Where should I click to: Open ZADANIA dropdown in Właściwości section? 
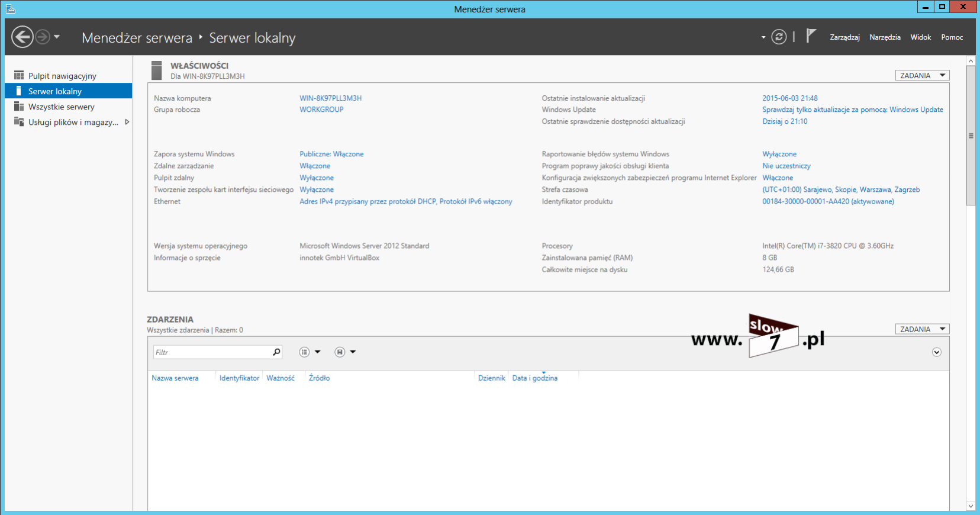click(922, 76)
